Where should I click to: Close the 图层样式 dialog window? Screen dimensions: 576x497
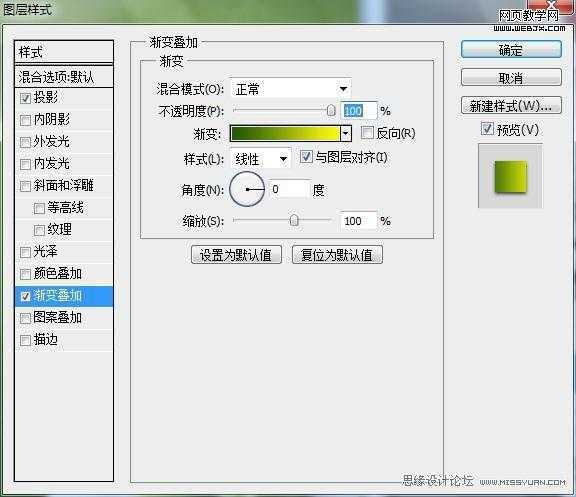click(x=550, y=5)
